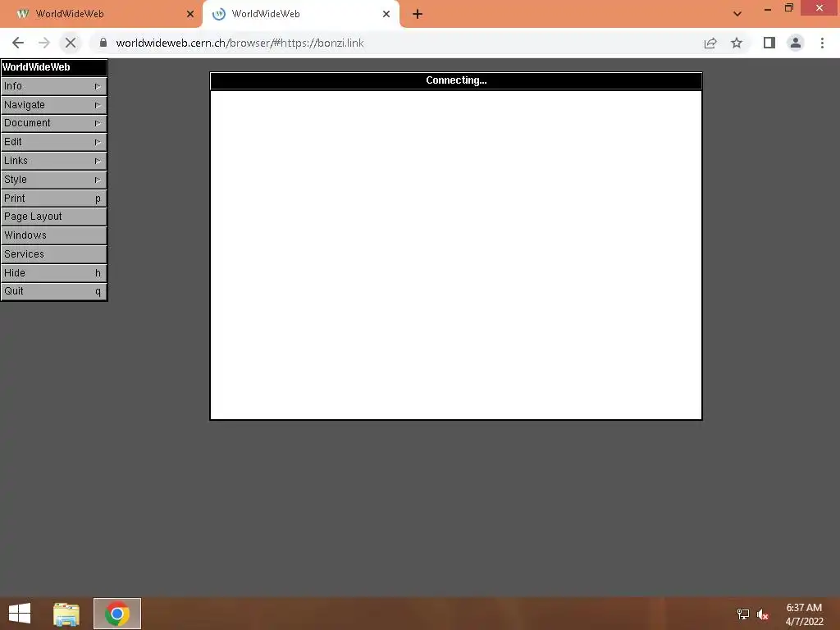Open the Windows Start button

point(20,614)
